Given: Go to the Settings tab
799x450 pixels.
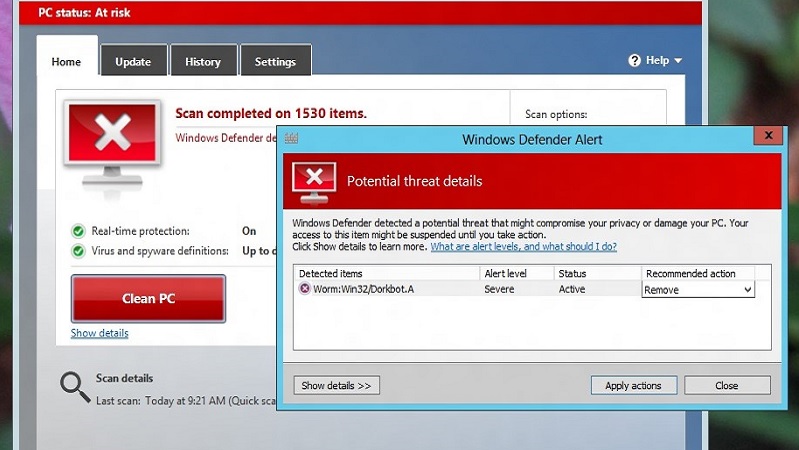Looking at the screenshot, I should click(x=275, y=61).
